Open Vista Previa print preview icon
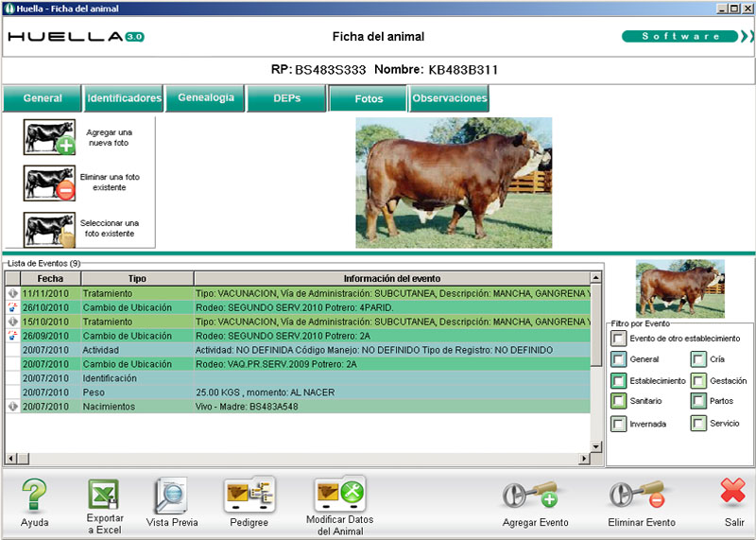Screen dimensions: 756x540 (x=172, y=496)
